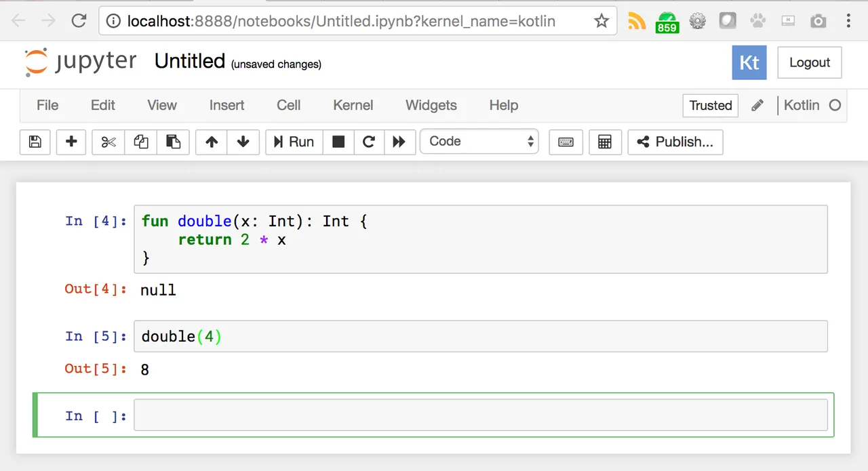Open the Insert menu
868x471 pixels.
[x=226, y=105]
